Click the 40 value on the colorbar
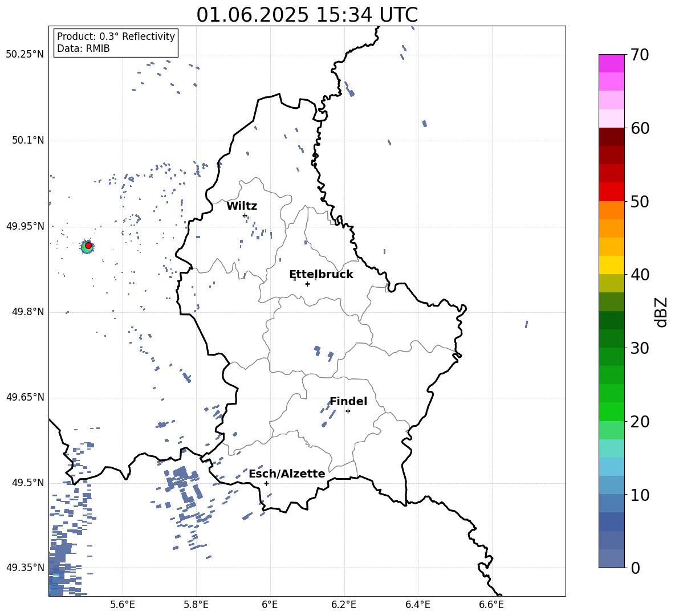 point(640,275)
